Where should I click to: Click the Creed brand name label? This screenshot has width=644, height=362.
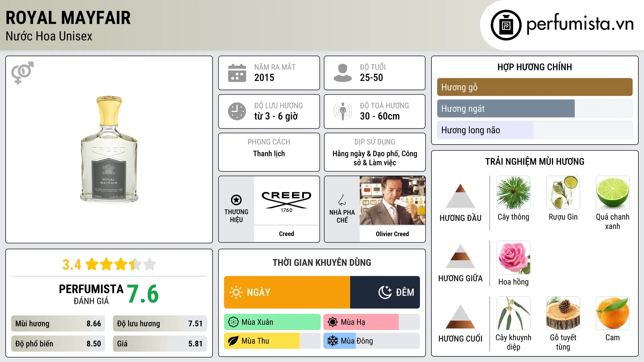point(286,234)
